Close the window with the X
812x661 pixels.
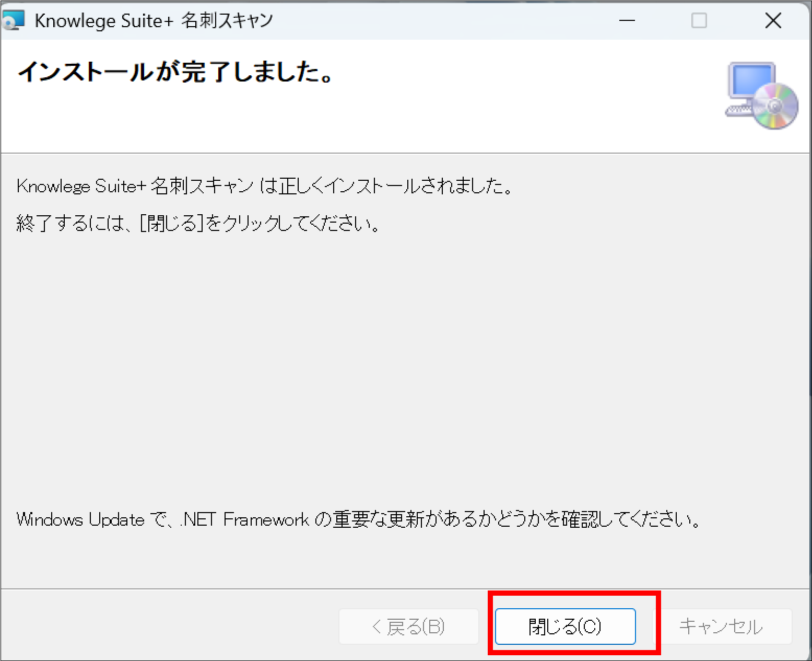(x=773, y=21)
